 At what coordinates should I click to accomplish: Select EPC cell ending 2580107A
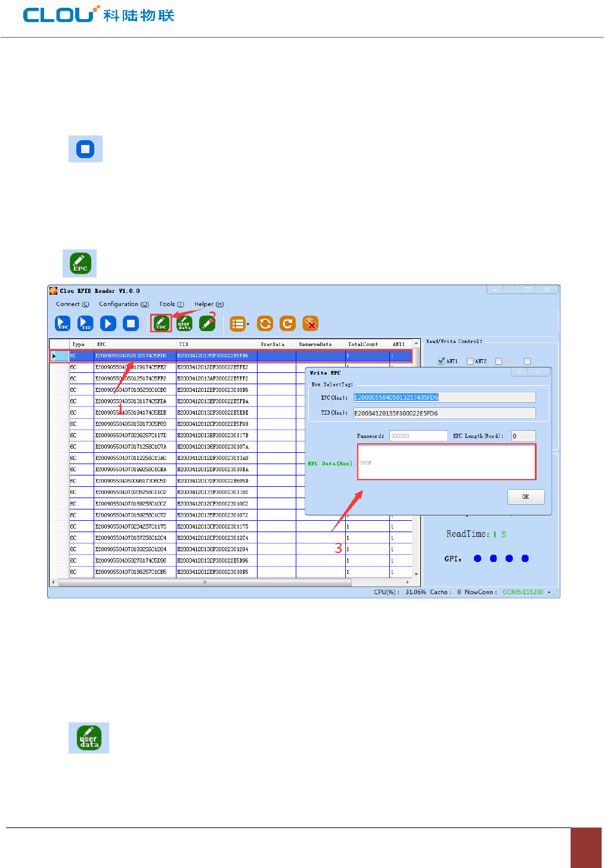pos(135,447)
